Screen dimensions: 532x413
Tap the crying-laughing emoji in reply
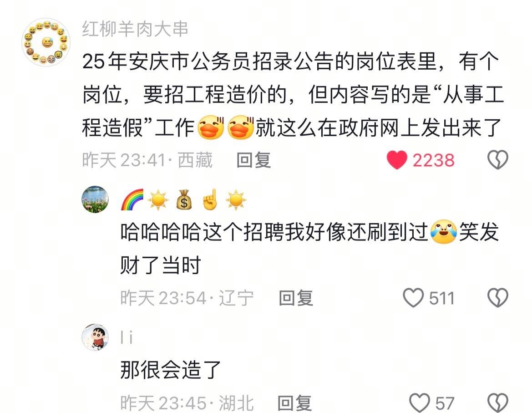click(x=443, y=232)
